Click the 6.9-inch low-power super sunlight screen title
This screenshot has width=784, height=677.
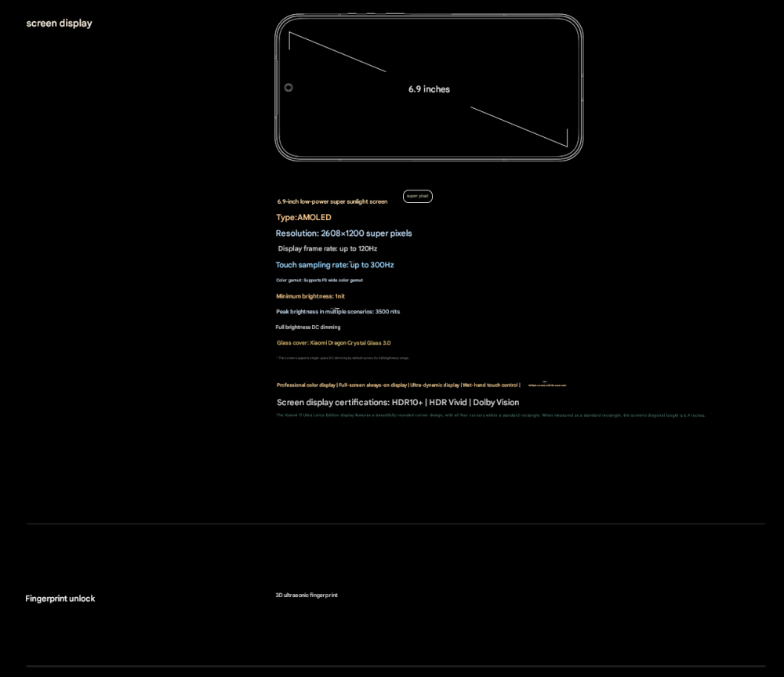pyautogui.click(x=332, y=201)
